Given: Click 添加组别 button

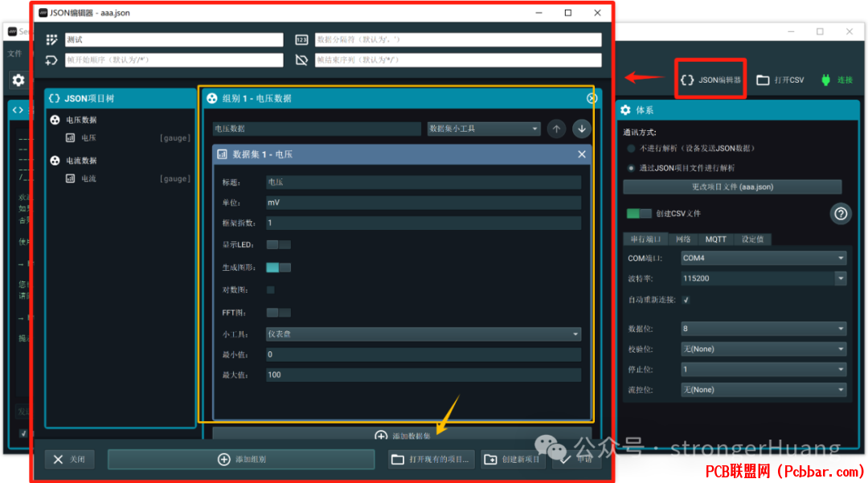Looking at the screenshot, I should click(241, 459).
